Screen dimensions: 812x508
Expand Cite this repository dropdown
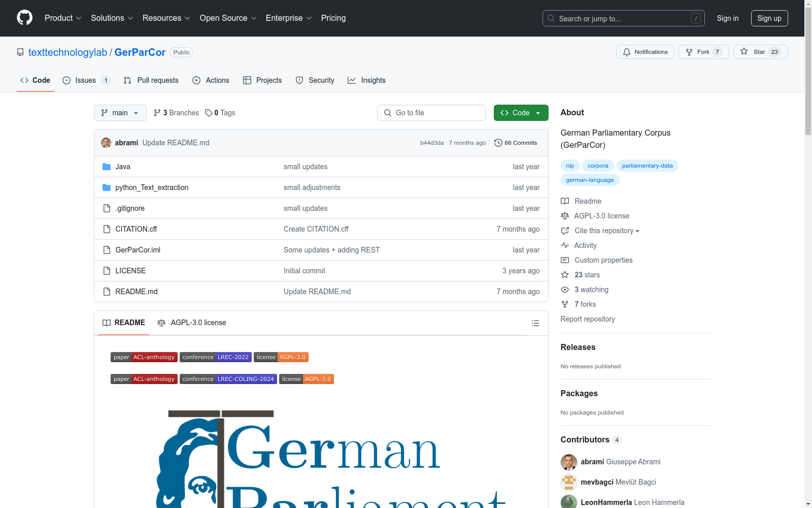point(607,231)
